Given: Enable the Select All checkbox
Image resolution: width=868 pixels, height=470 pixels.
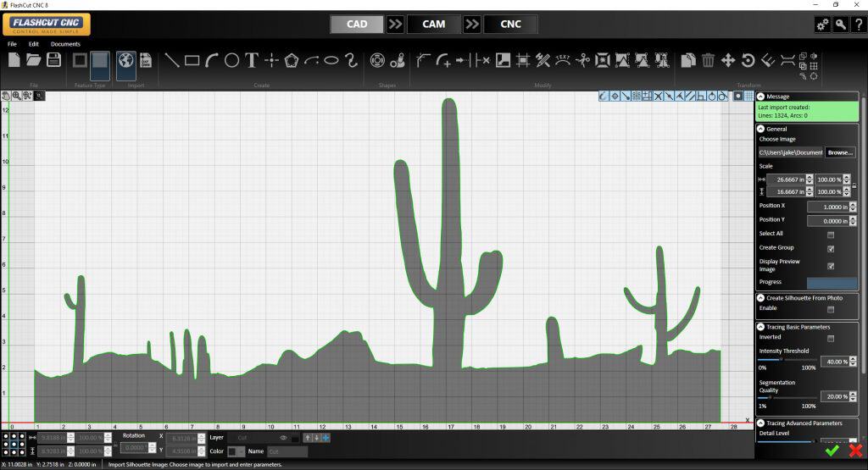Looking at the screenshot, I should [831, 234].
